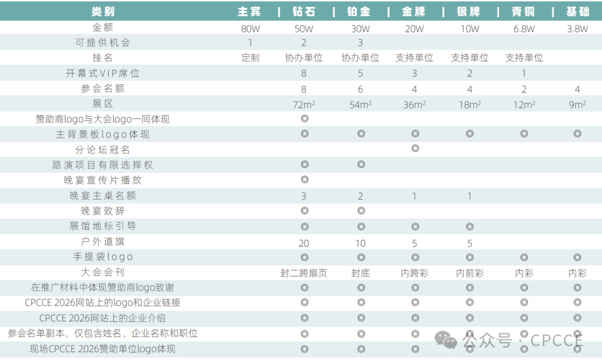The image size is (602, 364).
Task: Click the CPCCE 2026网站上的logo和企业链接 row label
Action: (103, 303)
